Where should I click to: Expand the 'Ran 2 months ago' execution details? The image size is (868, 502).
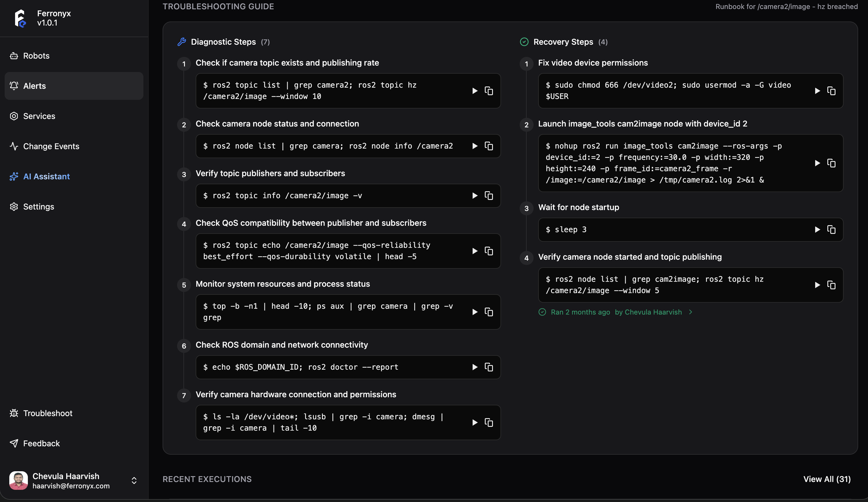click(690, 312)
